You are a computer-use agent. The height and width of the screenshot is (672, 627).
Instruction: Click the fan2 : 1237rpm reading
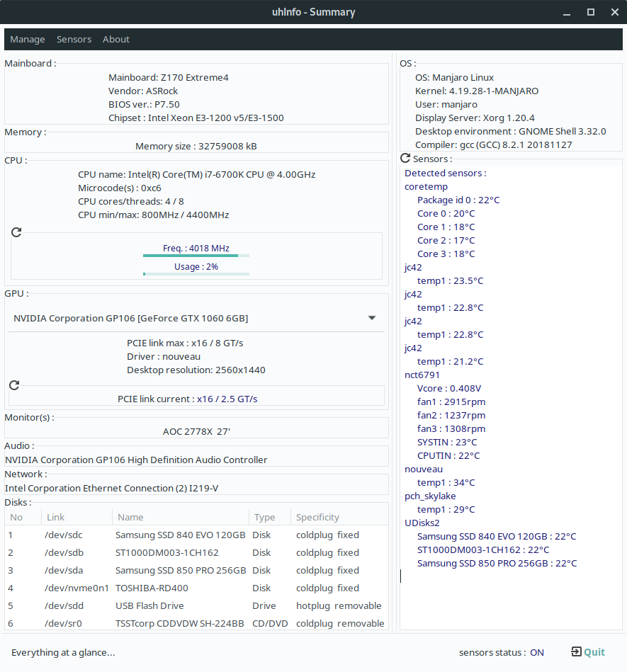coord(451,415)
